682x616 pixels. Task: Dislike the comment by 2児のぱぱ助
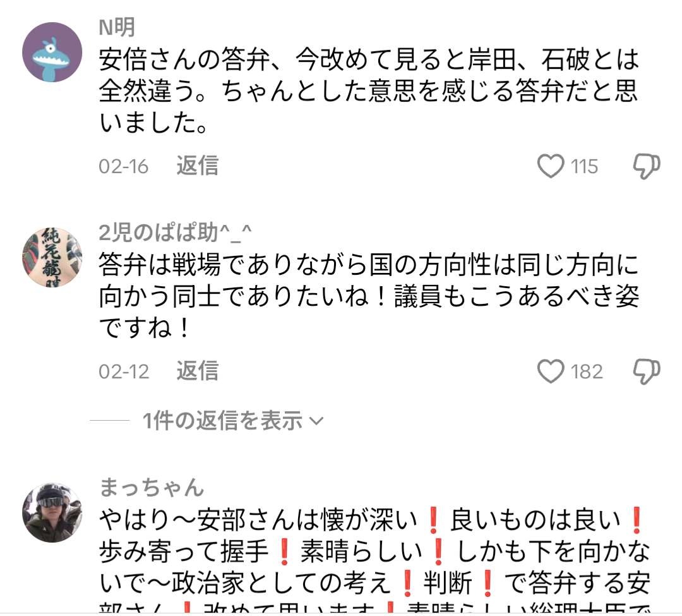point(646,371)
